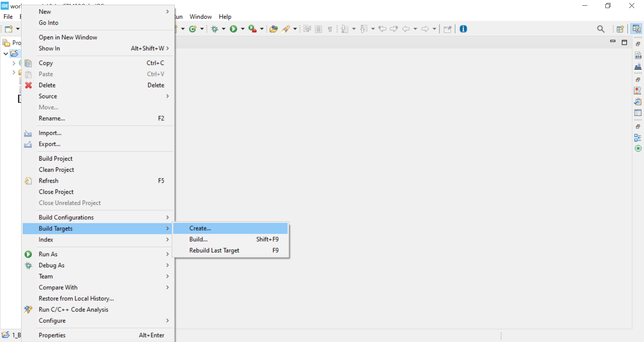The image size is (644, 342).
Task: Toggle Pin Editor toolbar button
Action: tap(447, 29)
